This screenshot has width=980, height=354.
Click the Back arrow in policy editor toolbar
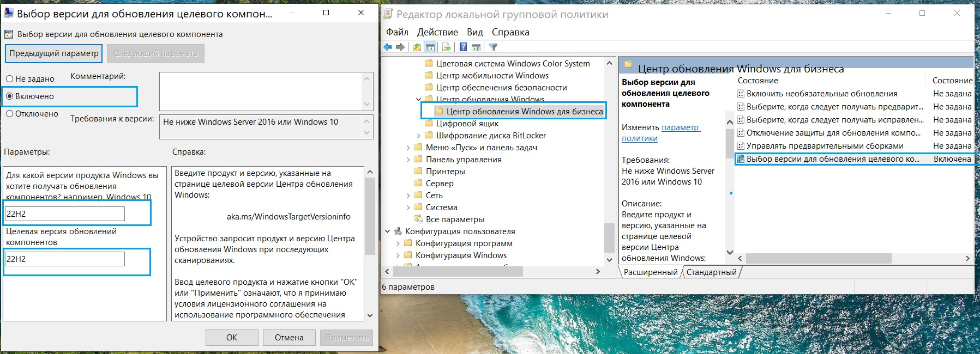[x=388, y=47]
